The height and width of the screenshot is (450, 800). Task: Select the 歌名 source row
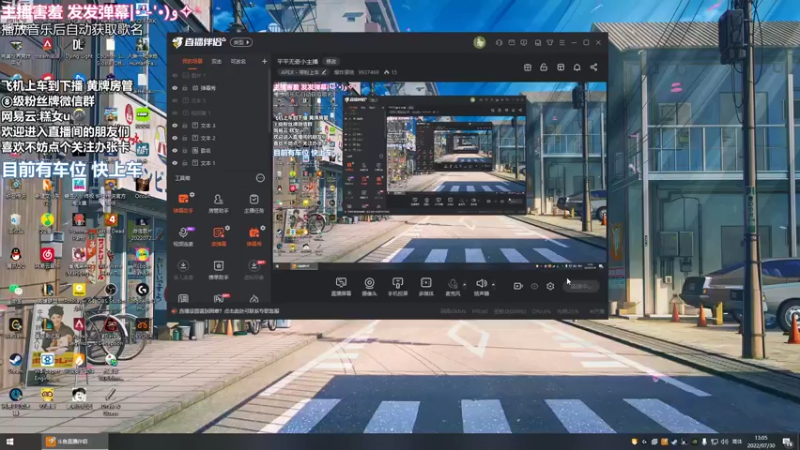tap(218, 151)
